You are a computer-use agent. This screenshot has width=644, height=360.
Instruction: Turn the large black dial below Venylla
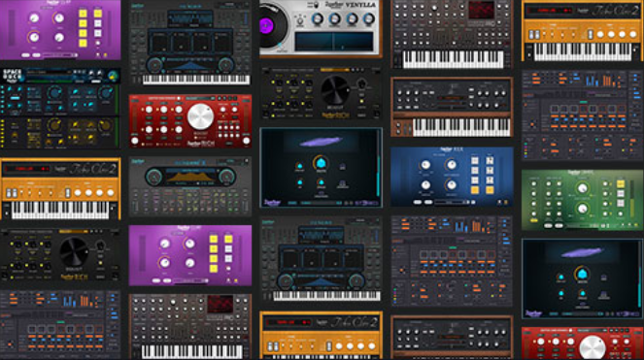point(335,90)
